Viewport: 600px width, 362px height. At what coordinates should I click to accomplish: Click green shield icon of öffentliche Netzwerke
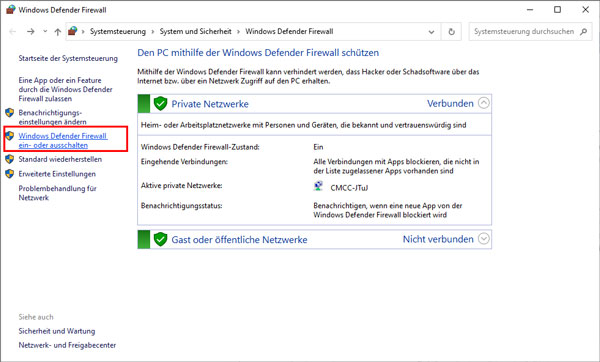[x=160, y=239]
